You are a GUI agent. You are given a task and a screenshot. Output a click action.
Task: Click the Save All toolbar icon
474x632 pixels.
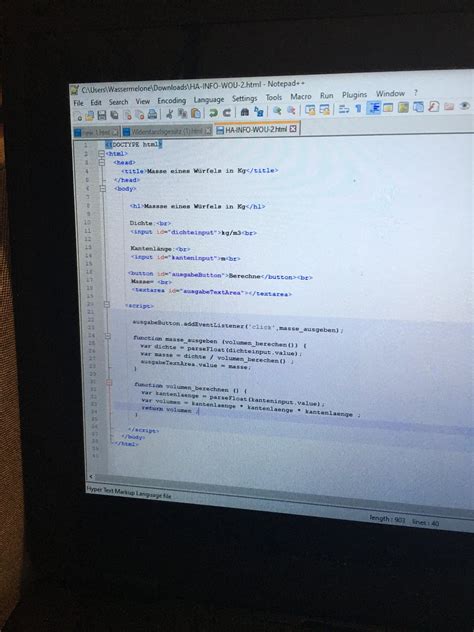pos(114,115)
